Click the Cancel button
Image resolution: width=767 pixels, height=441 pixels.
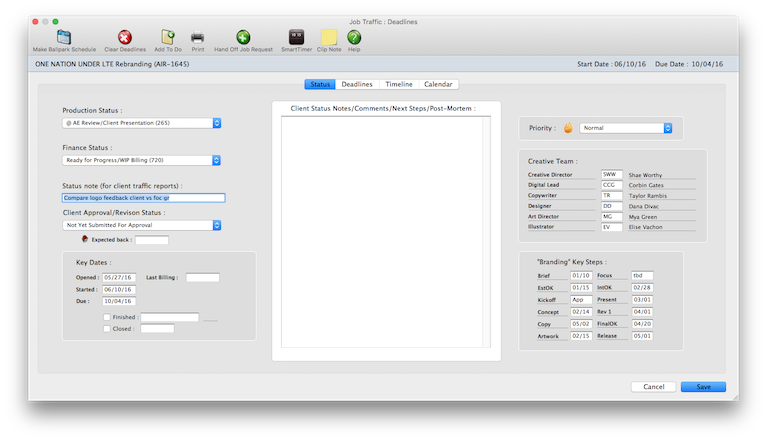pyautogui.click(x=653, y=386)
